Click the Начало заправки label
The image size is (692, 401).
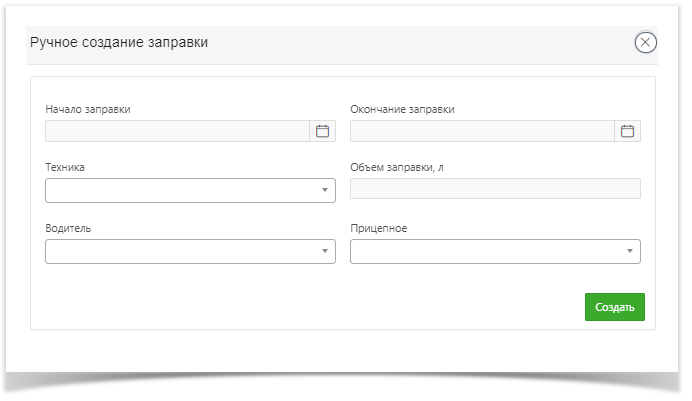pos(88,109)
